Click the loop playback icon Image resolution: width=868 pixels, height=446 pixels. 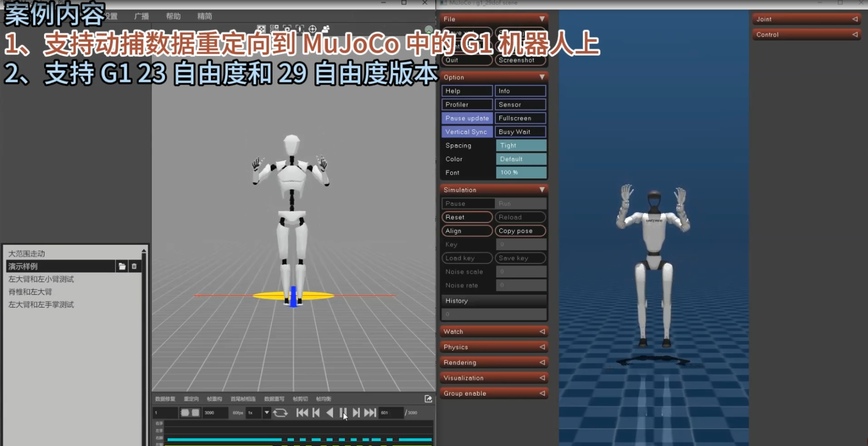(280, 412)
